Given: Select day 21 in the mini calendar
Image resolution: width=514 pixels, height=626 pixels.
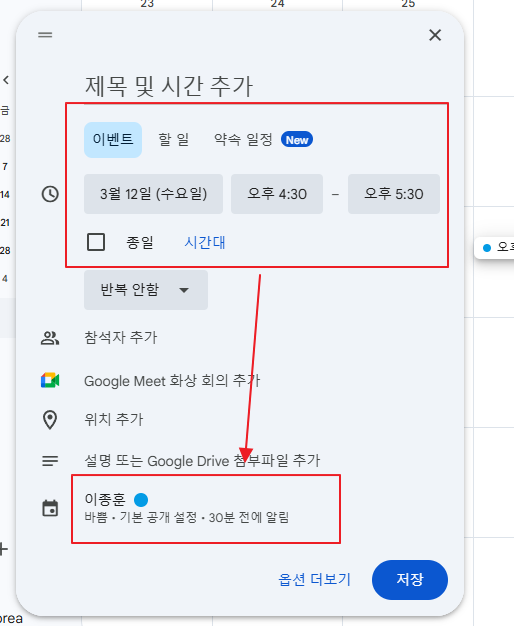Looking at the screenshot, I should click(x=5, y=222).
